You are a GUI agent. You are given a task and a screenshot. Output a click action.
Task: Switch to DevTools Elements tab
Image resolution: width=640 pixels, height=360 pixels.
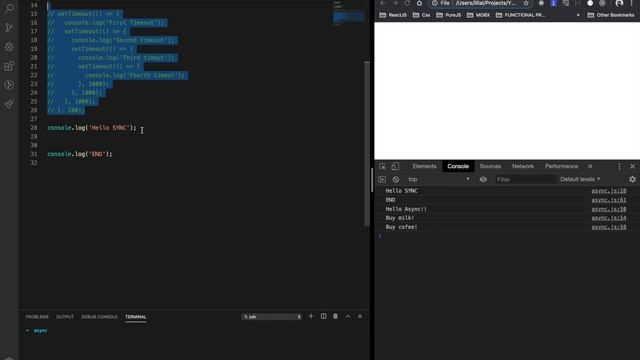[x=424, y=167]
